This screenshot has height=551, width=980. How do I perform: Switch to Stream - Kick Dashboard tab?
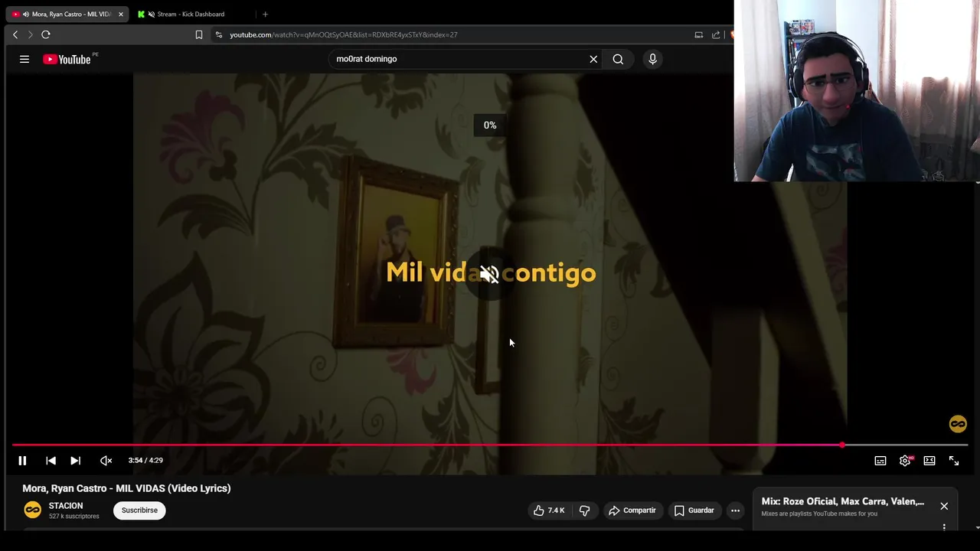[x=191, y=14]
